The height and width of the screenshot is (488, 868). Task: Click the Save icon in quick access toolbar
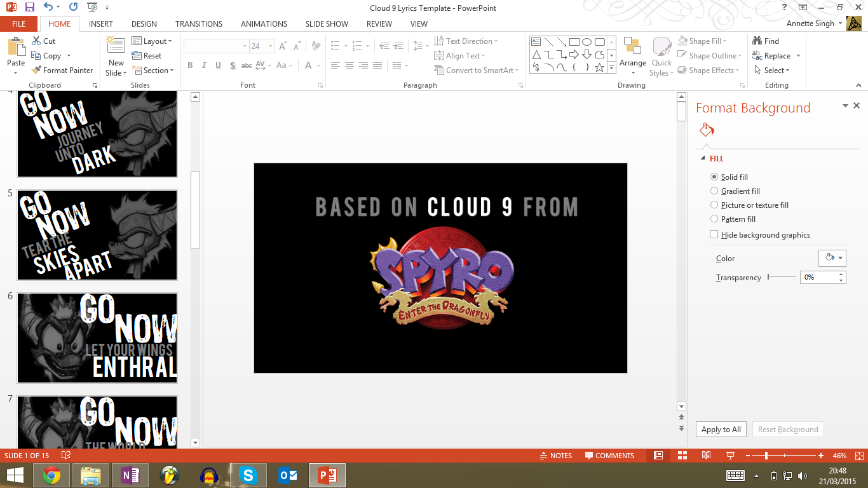click(x=30, y=8)
